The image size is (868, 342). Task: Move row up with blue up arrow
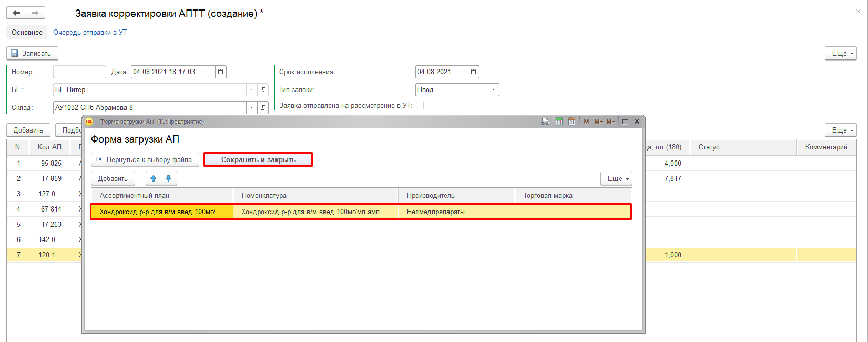(x=154, y=178)
